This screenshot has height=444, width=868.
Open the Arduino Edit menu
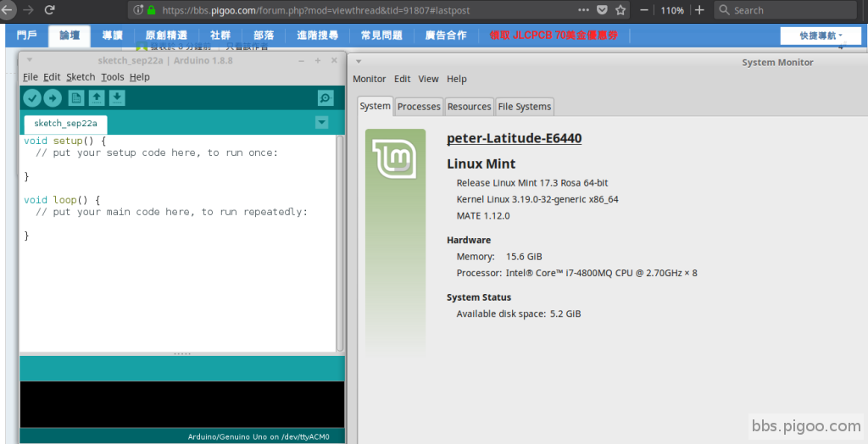click(52, 77)
